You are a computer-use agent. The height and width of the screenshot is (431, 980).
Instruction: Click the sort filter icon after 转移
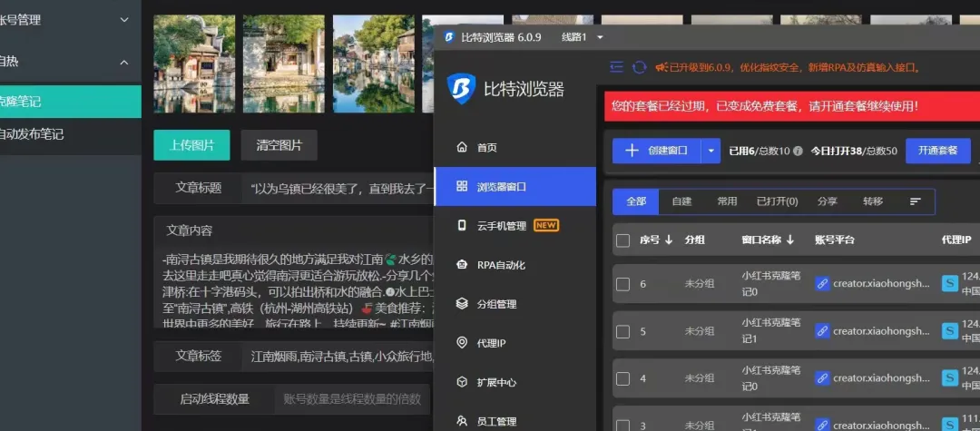pos(915,201)
